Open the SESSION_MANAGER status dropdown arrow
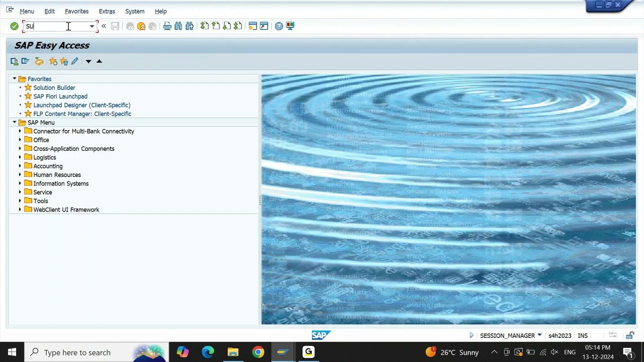This screenshot has width=644, height=362. pyautogui.click(x=539, y=335)
